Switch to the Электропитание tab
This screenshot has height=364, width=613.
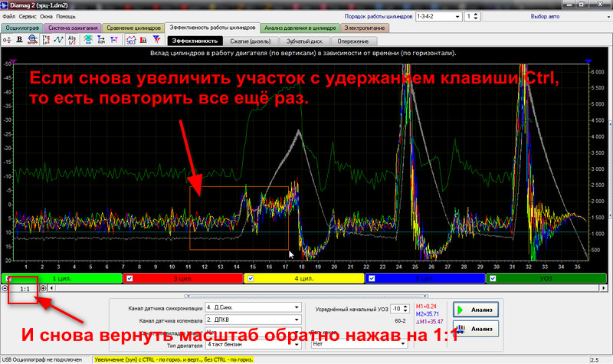[x=365, y=28]
